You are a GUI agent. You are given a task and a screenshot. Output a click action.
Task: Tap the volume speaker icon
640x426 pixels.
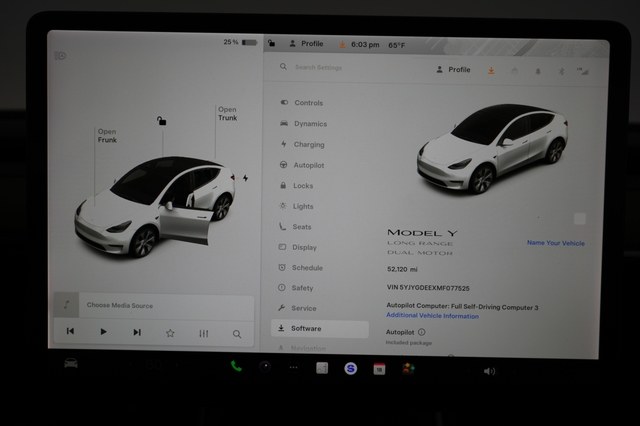click(x=489, y=371)
